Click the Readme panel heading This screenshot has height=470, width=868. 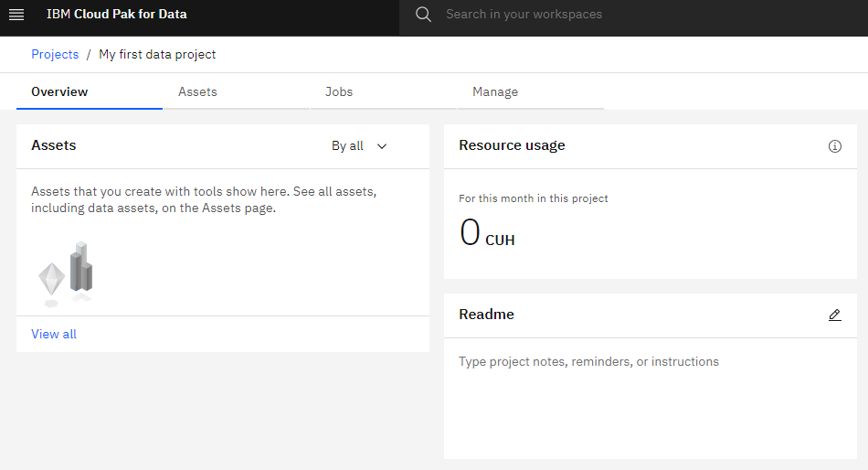point(486,315)
